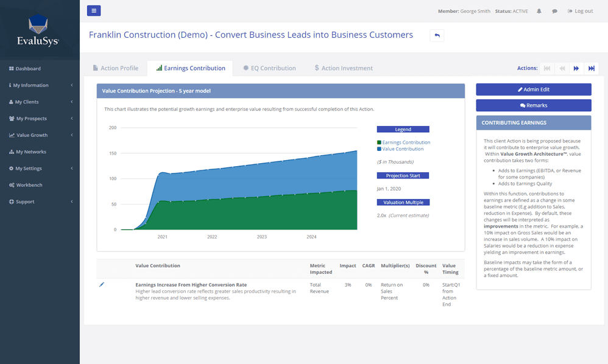Expand the My Settings submenu chevron
The width and height of the screenshot is (608, 364).
pyautogui.click(x=72, y=169)
